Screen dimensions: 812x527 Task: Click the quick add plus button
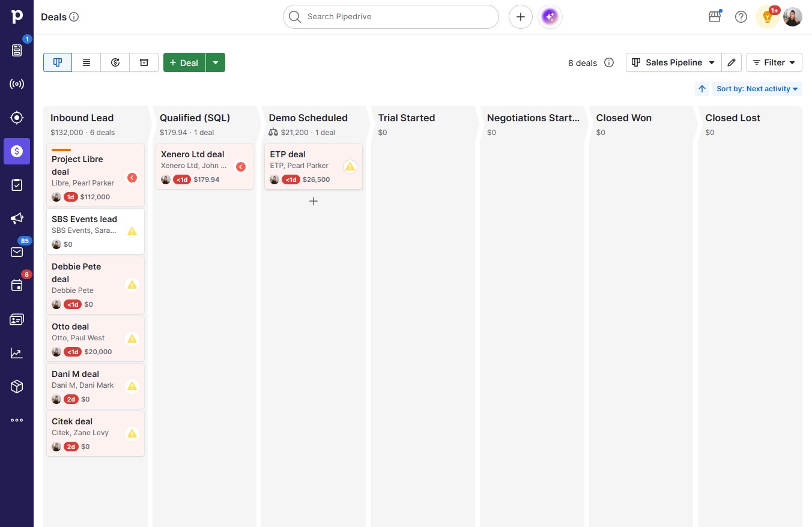[521, 17]
